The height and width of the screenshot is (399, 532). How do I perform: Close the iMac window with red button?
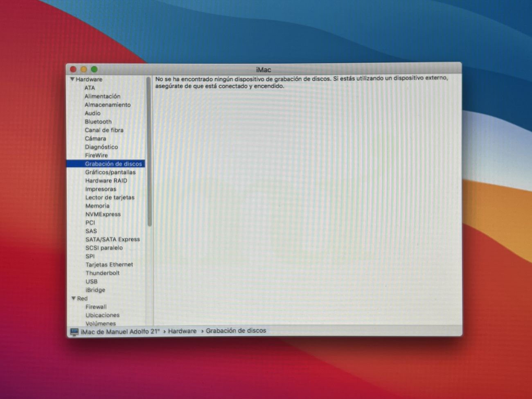point(73,69)
